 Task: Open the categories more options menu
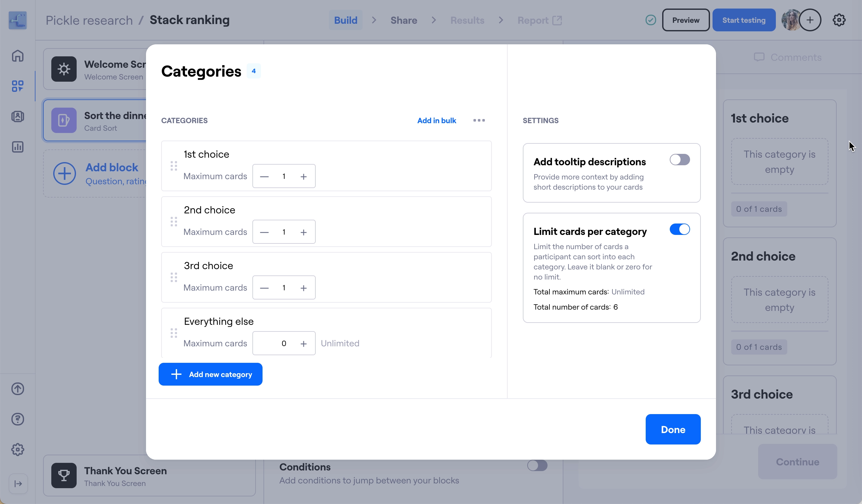point(479,120)
